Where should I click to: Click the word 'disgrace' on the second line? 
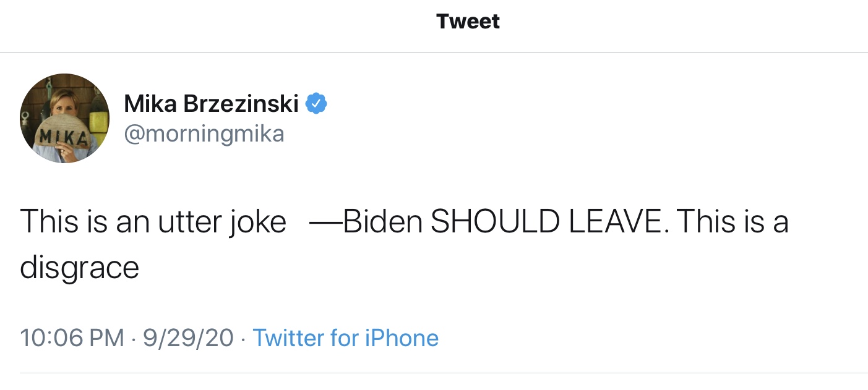click(79, 268)
